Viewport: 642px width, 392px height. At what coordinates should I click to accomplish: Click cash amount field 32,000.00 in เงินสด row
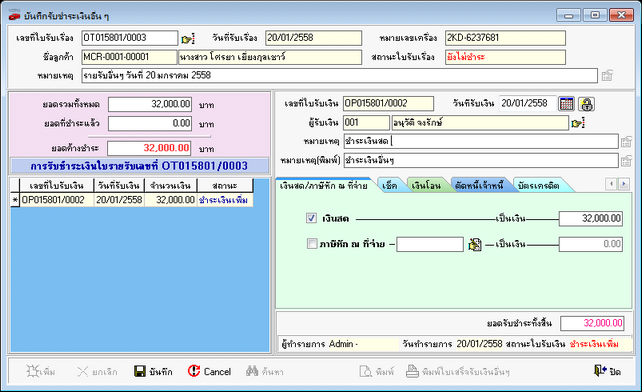point(591,219)
